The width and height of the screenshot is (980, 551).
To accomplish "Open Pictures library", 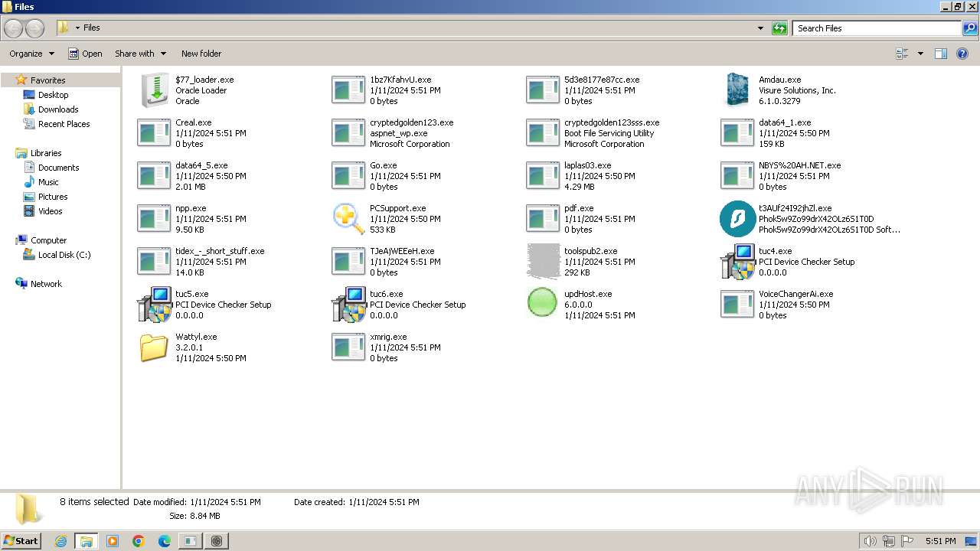I will tap(53, 197).
